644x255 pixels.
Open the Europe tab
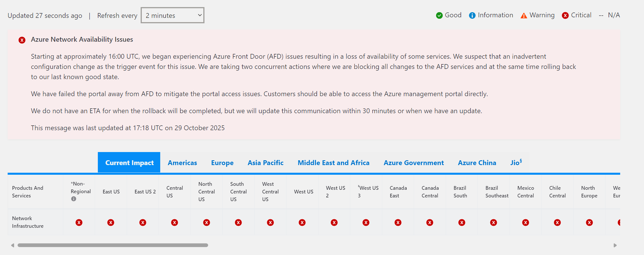point(222,163)
